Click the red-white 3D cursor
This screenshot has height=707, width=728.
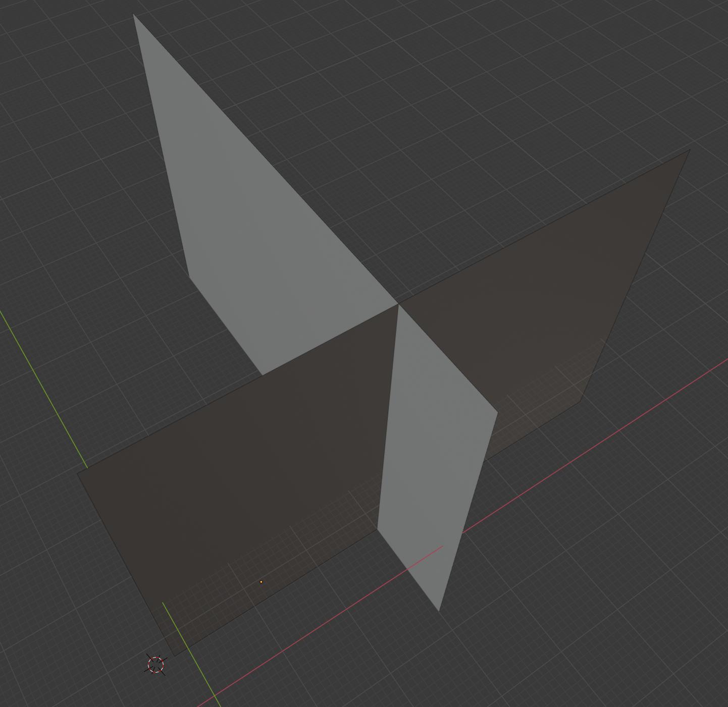156,665
